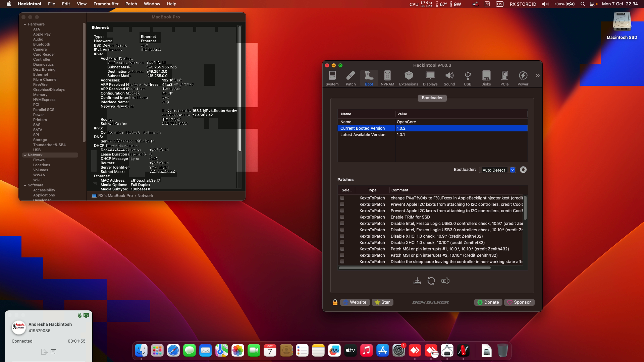Screen dimensions: 644x362
Task: Select the Name OpenCore row
Action: [x=432, y=122]
